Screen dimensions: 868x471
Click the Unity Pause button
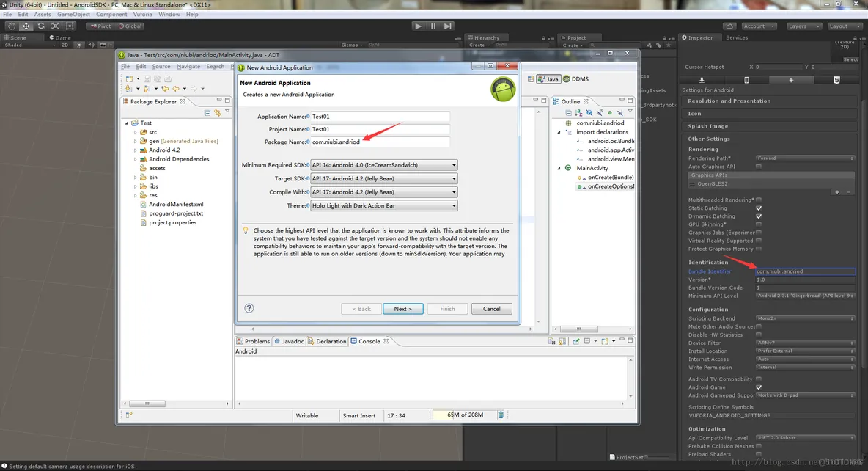tap(433, 26)
